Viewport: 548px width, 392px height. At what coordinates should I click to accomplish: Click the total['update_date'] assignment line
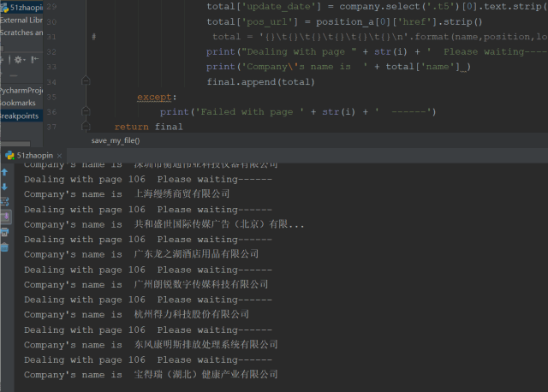pyautogui.click(x=377, y=7)
